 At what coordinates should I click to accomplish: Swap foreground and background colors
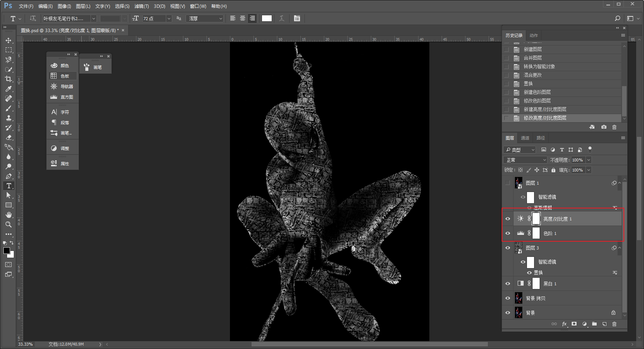point(12,243)
